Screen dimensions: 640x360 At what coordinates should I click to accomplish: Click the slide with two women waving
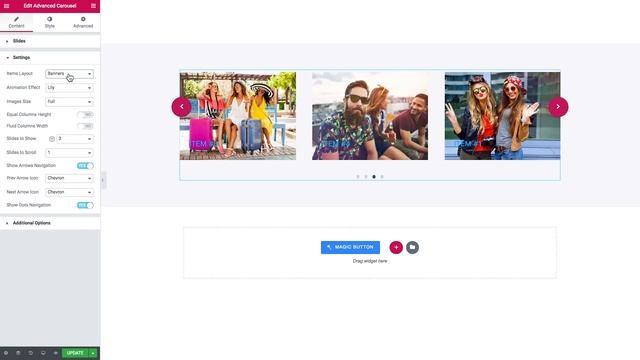tap(502, 116)
